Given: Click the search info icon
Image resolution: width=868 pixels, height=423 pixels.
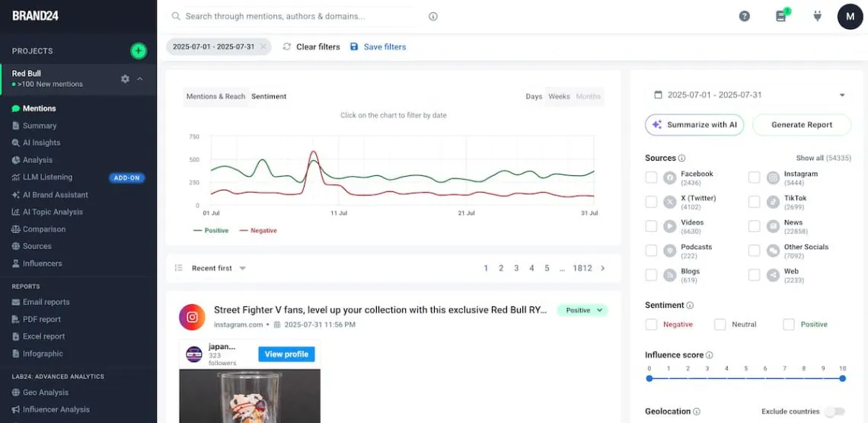Looking at the screenshot, I should [x=433, y=17].
